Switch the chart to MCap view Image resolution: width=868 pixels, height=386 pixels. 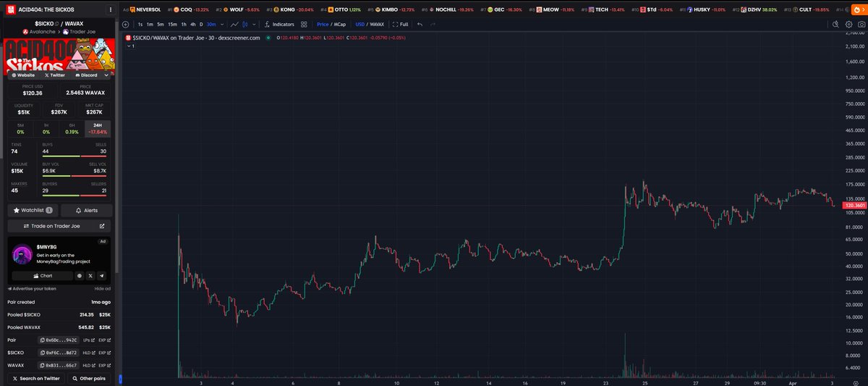tap(339, 24)
